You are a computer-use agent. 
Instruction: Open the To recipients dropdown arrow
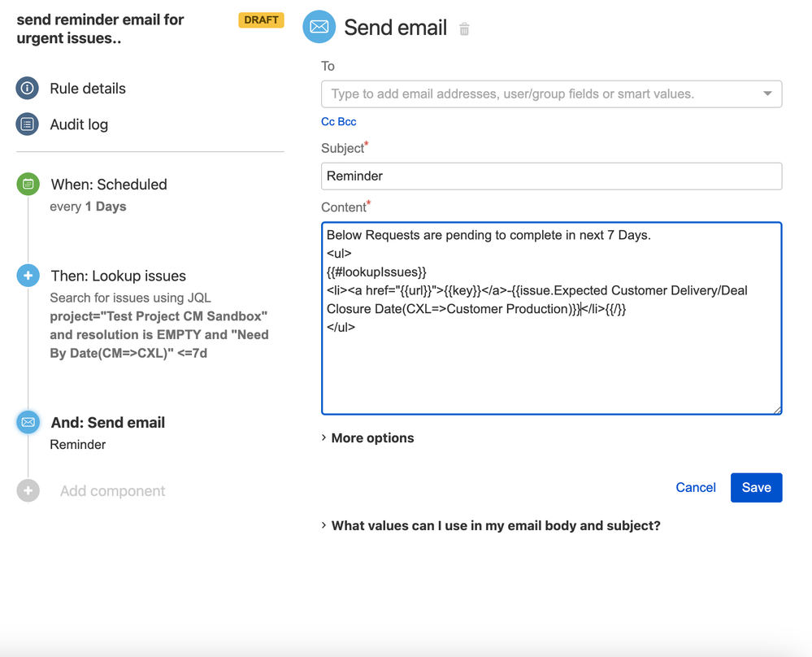(x=767, y=94)
